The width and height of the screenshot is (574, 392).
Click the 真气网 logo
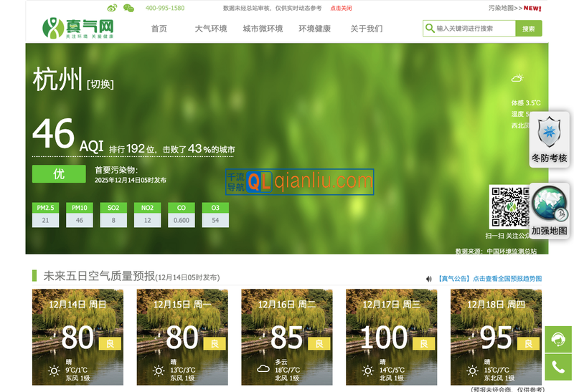pos(79,29)
